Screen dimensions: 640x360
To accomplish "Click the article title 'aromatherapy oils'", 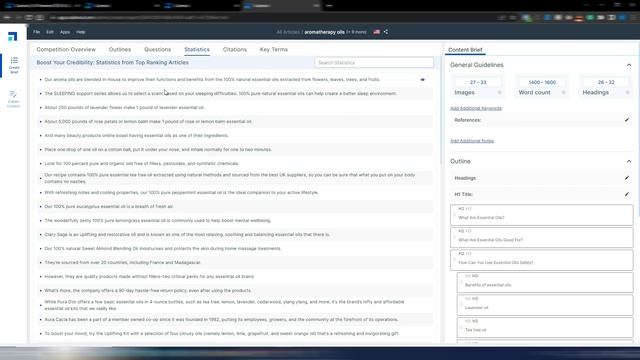I will [324, 32].
